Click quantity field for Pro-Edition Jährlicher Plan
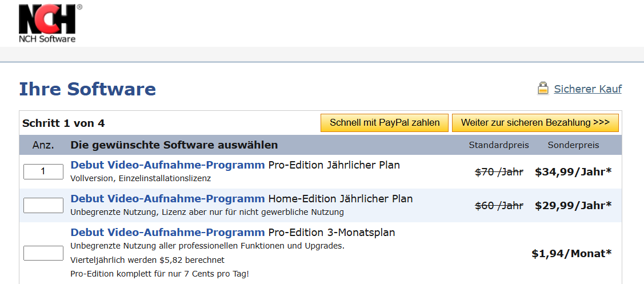Image resolution: width=644 pixels, height=284 pixels. point(43,172)
